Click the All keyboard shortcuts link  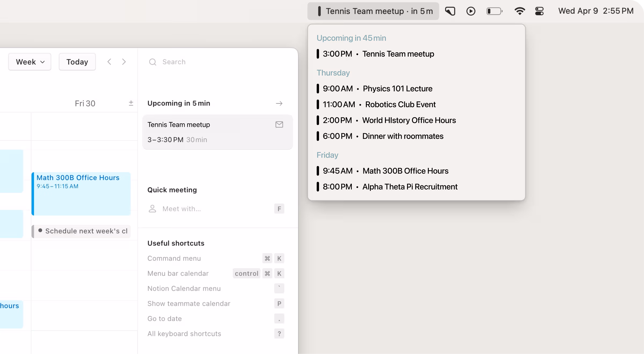click(184, 334)
